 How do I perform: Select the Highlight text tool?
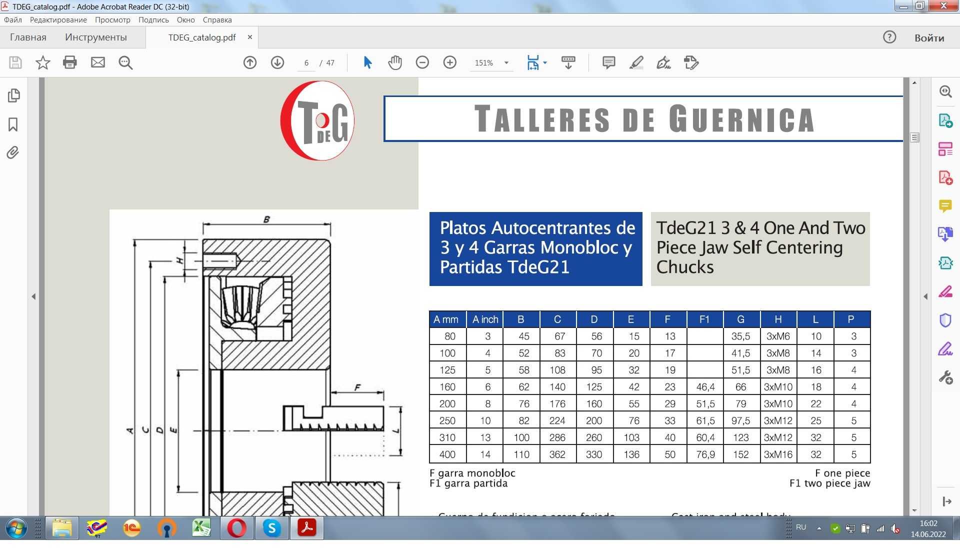[x=636, y=62]
